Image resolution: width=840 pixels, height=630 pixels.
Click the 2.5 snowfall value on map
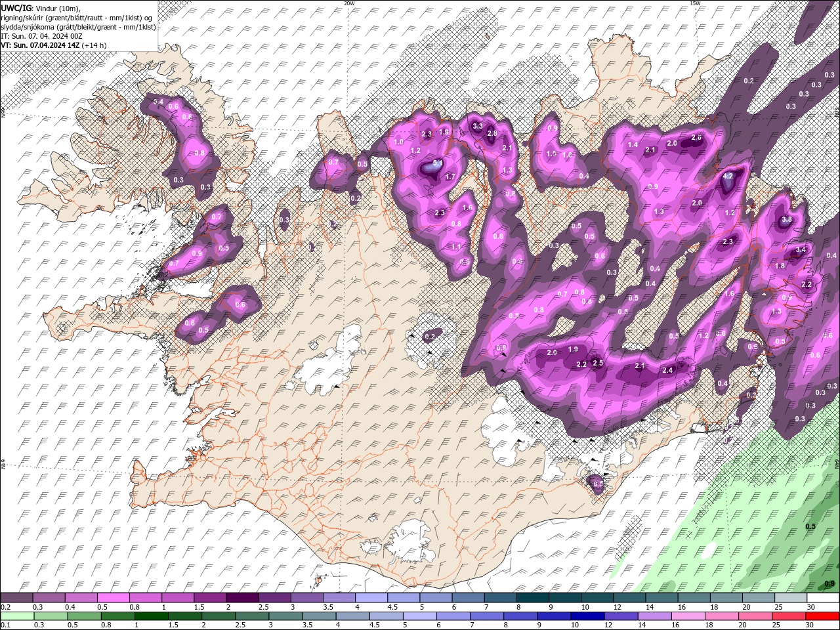pos(598,363)
